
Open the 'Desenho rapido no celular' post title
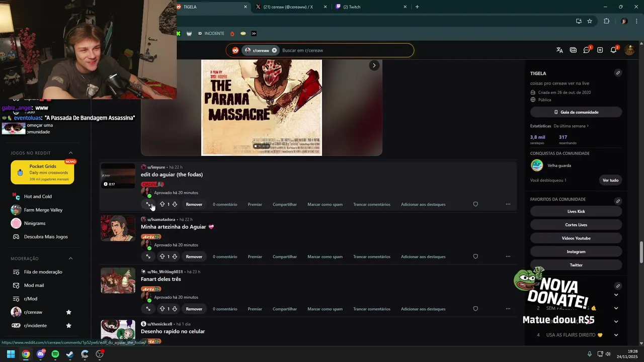click(173, 331)
